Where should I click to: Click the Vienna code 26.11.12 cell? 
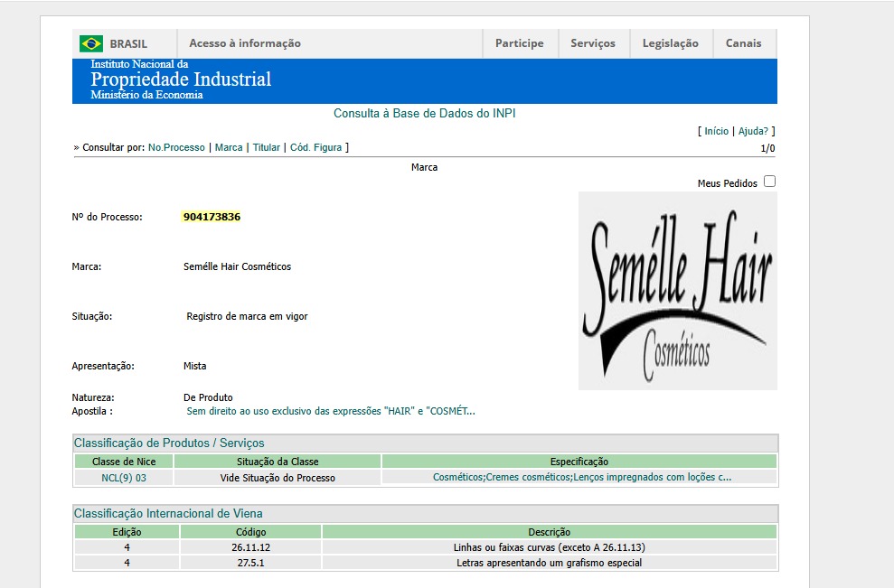click(251, 547)
